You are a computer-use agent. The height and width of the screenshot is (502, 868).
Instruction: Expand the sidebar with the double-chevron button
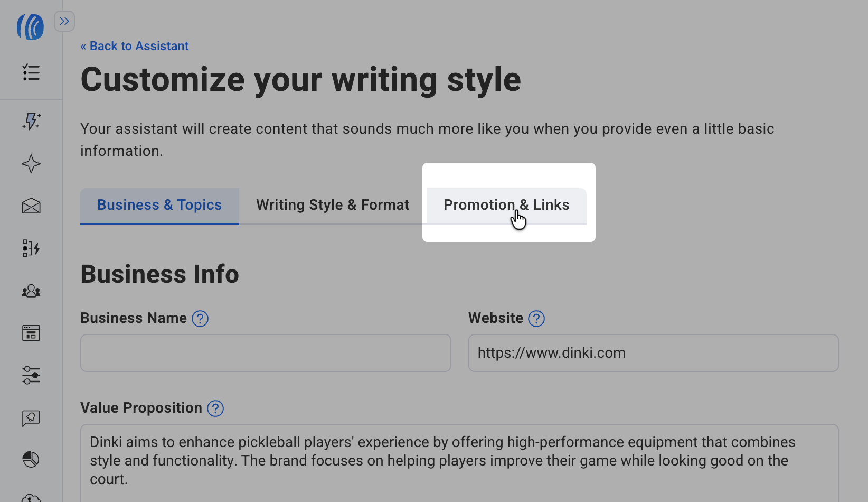pyautogui.click(x=64, y=21)
